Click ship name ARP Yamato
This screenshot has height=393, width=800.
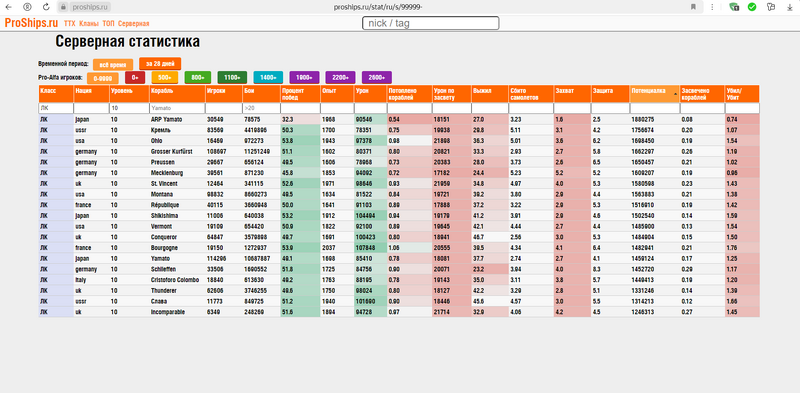tap(166, 119)
